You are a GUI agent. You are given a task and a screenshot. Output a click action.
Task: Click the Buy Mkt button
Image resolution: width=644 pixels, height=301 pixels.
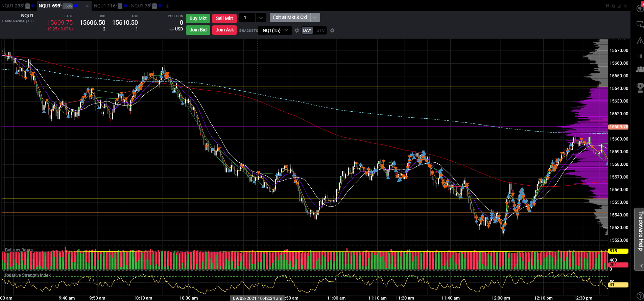coord(198,18)
